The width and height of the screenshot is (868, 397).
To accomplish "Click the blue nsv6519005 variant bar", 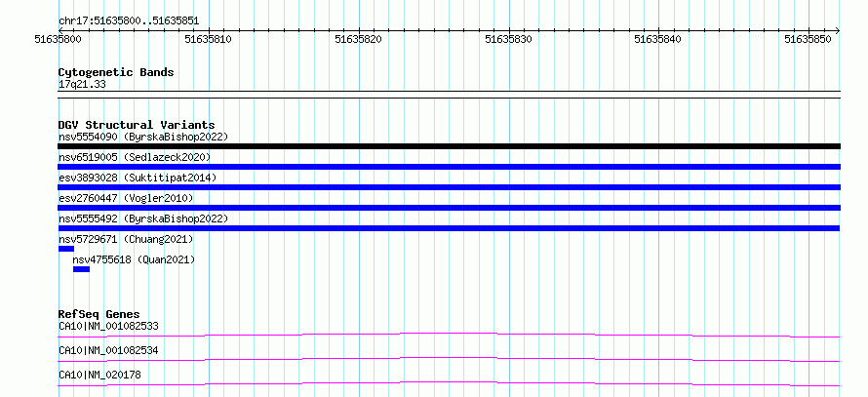I will [449, 167].
